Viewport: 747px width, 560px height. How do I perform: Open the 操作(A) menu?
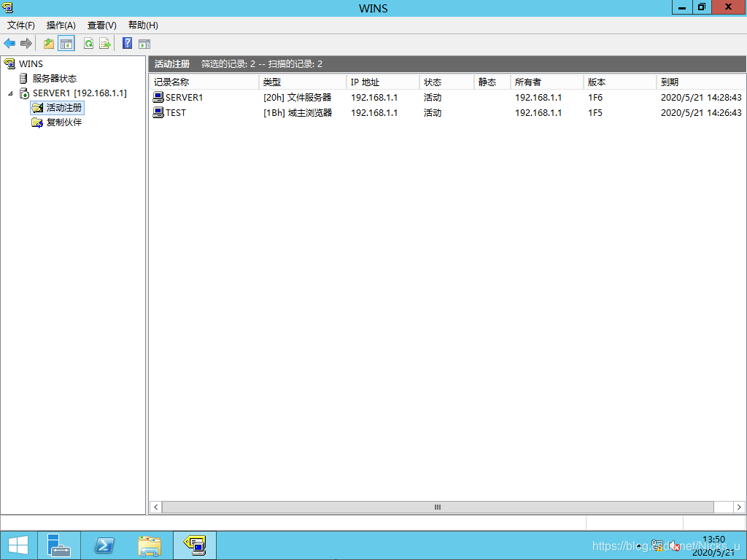[x=61, y=26]
